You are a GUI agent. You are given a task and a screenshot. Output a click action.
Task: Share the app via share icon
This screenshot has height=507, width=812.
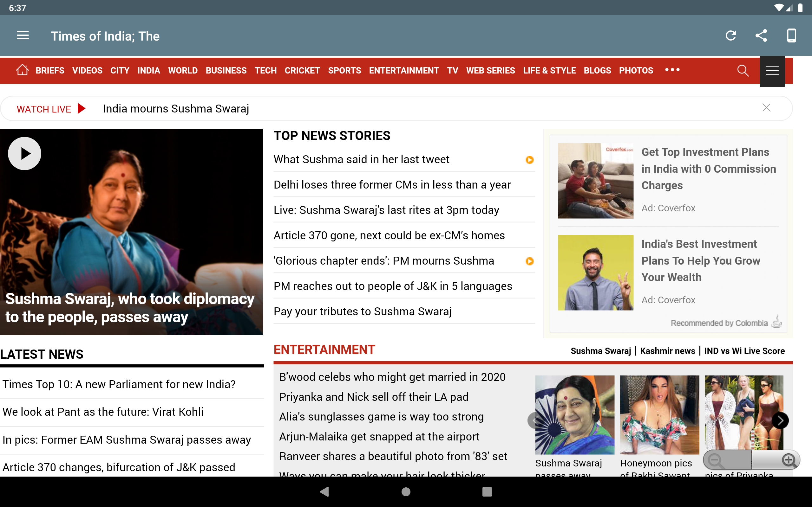pyautogui.click(x=761, y=35)
